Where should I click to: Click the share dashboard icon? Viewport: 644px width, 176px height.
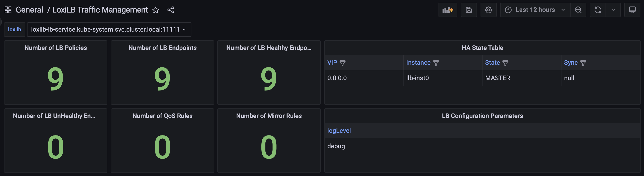171,10
